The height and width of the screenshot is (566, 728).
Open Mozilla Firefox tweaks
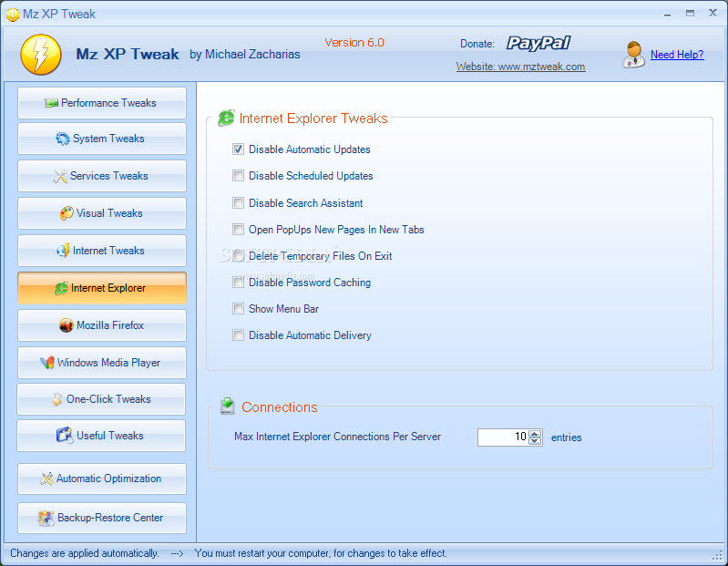[x=102, y=325]
